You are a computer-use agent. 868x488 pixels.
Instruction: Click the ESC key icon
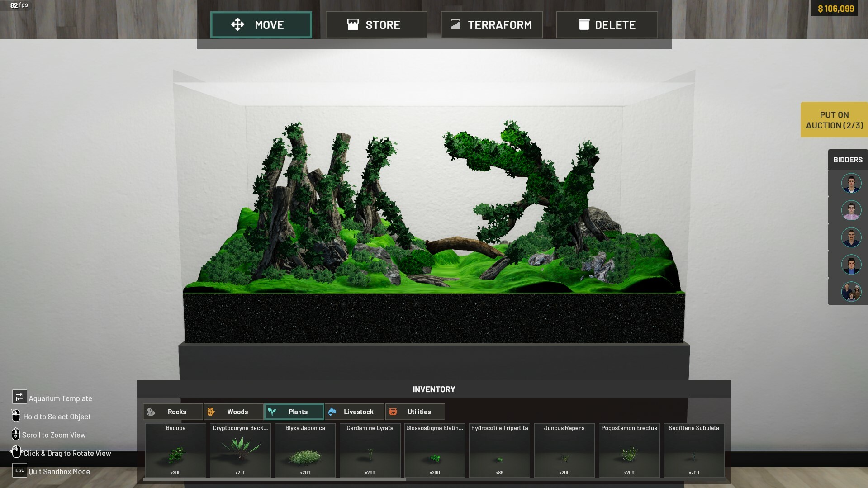tap(19, 470)
